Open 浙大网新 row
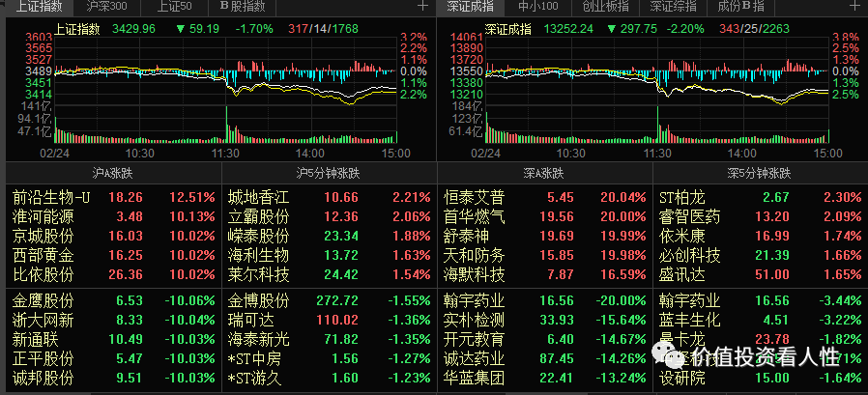868x395 pixels. (x=113, y=321)
